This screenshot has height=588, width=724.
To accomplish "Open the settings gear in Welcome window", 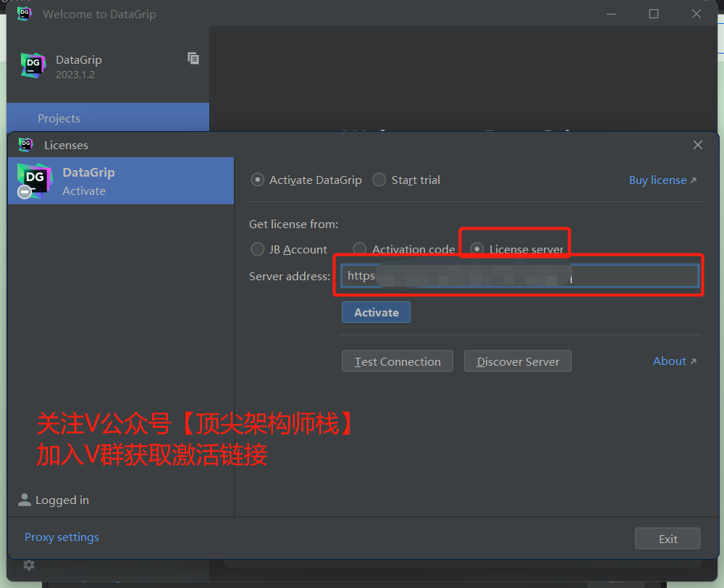I will 29,565.
